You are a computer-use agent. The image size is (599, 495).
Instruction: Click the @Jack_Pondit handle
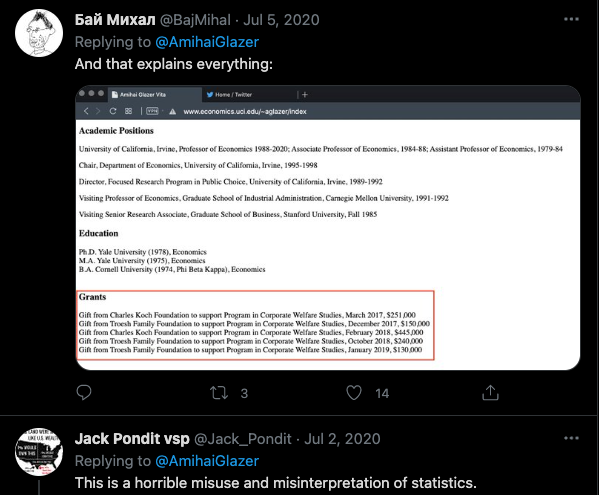point(243,439)
